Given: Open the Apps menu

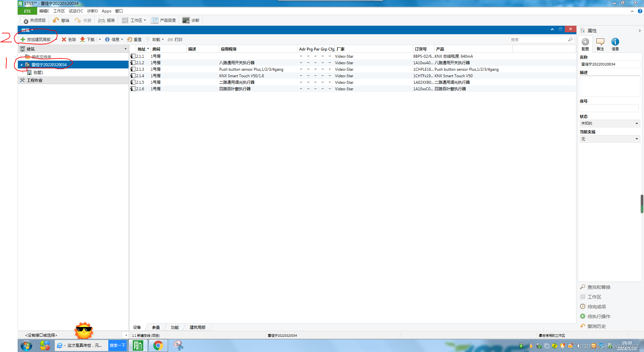Looking at the screenshot, I should pyautogui.click(x=106, y=11).
